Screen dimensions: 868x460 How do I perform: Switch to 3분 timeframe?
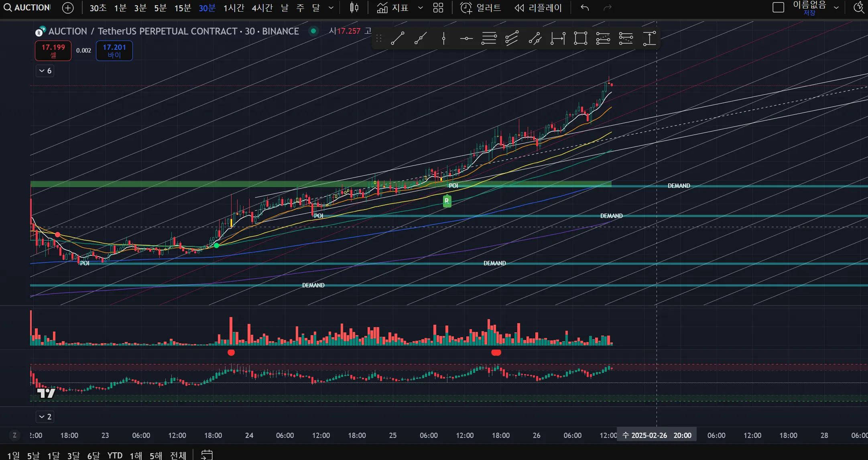(x=140, y=8)
